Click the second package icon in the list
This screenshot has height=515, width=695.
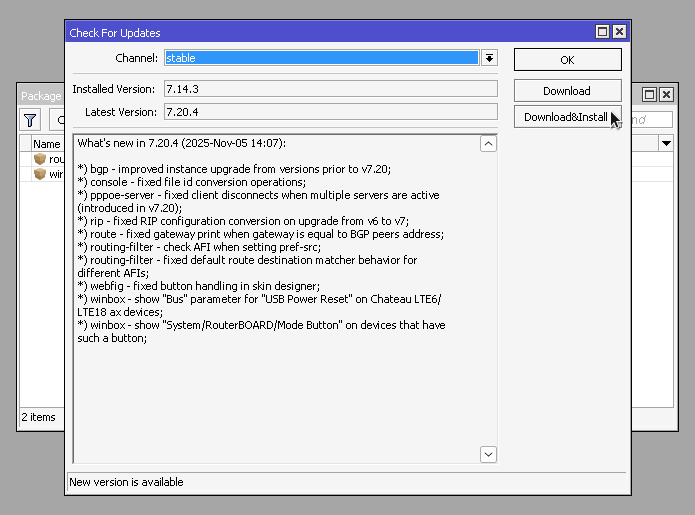(40, 174)
